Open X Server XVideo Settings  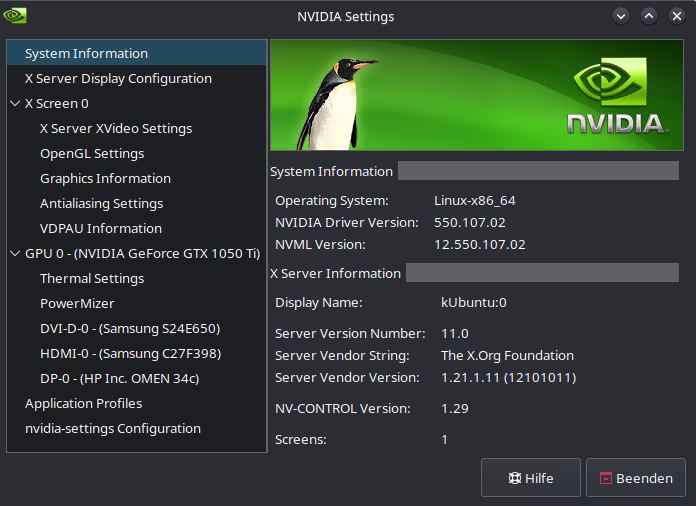[137, 128]
